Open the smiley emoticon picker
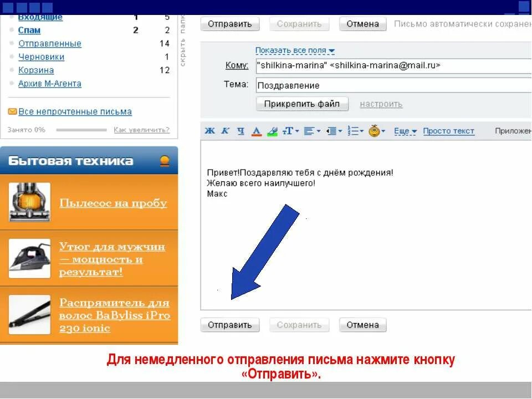532x399 pixels. 377,131
